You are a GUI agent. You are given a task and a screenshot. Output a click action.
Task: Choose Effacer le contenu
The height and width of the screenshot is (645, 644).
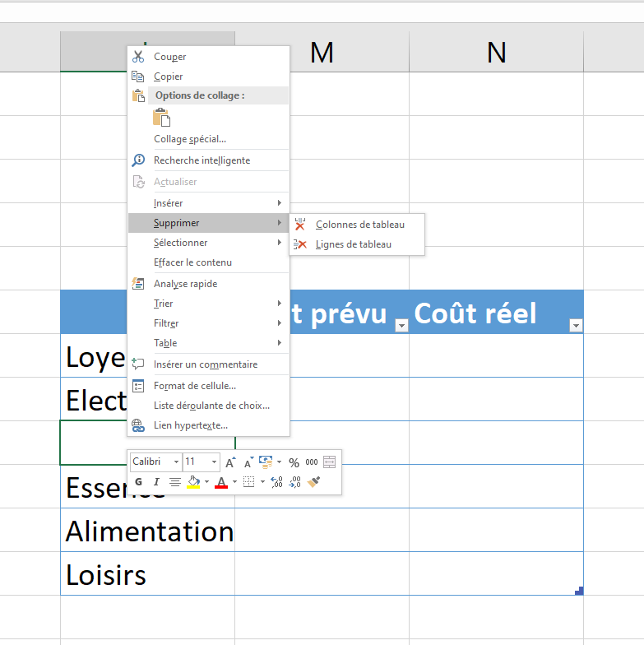tap(209, 262)
